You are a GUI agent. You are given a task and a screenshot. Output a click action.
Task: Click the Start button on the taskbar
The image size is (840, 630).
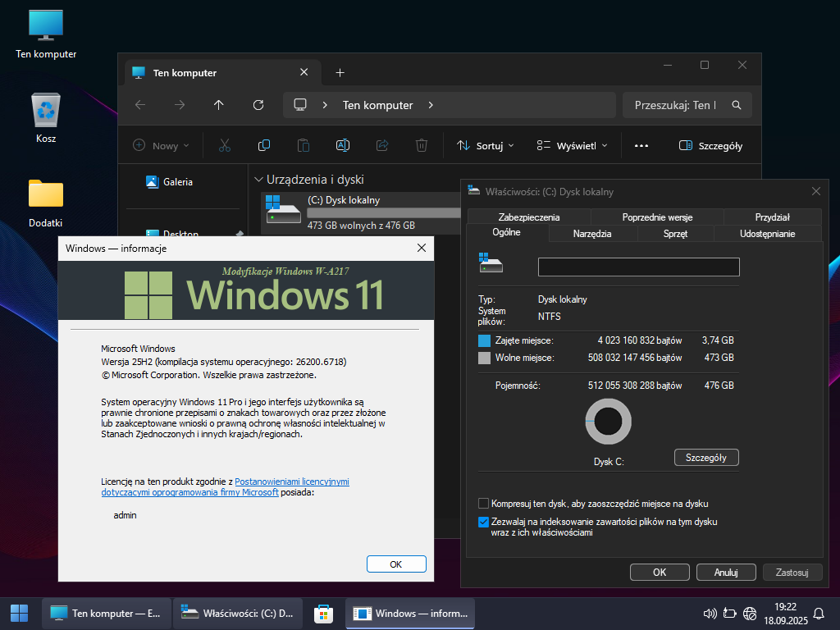[x=19, y=613]
